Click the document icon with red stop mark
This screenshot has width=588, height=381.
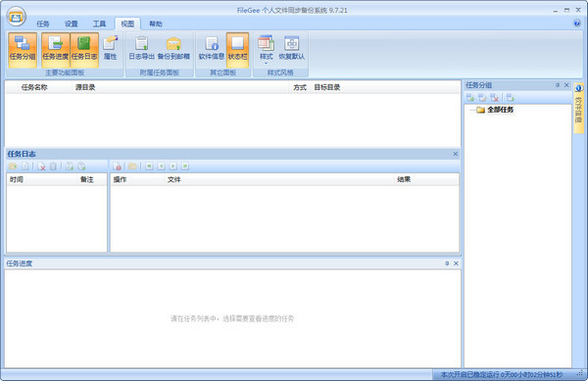point(117,167)
